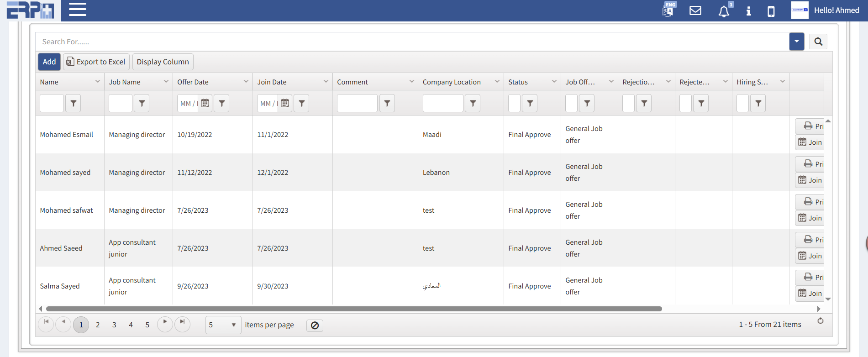Click the language translation icon
The image size is (868, 357).
pyautogui.click(x=668, y=10)
